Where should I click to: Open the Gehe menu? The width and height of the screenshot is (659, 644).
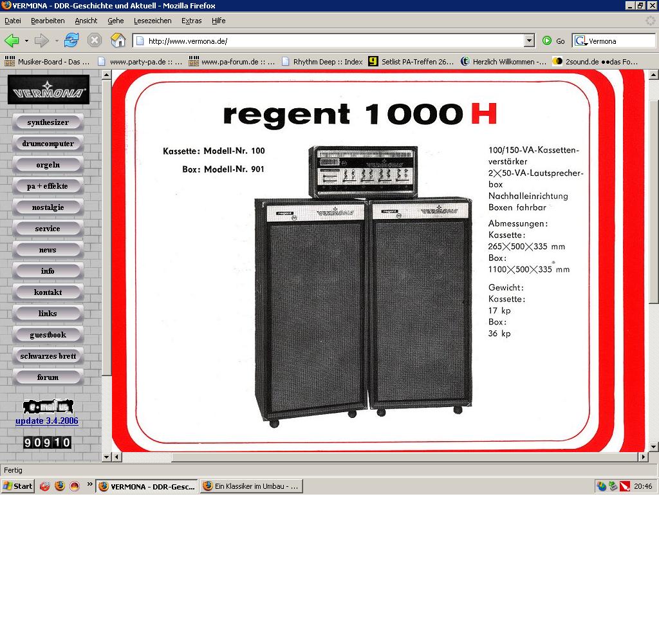[x=116, y=21]
